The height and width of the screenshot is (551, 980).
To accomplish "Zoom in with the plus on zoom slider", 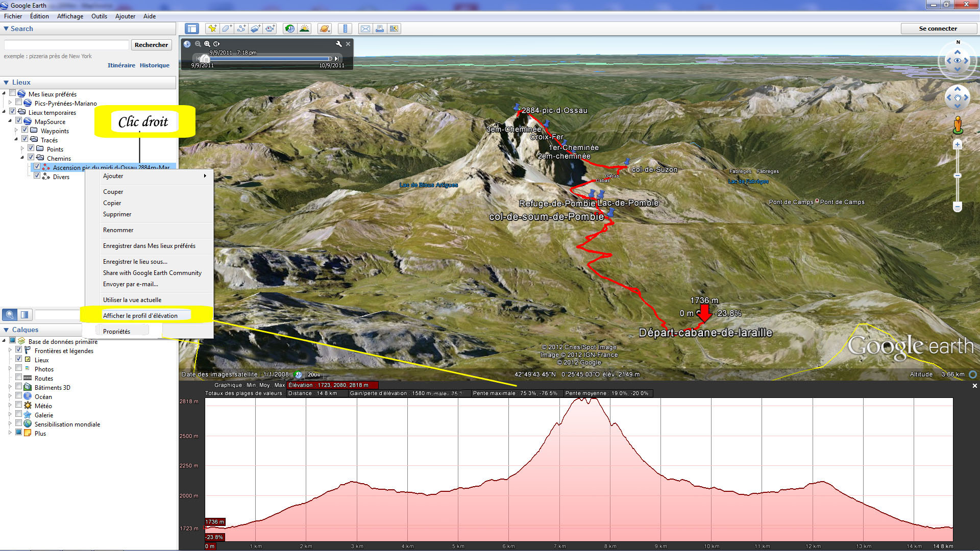I will 958,144.
